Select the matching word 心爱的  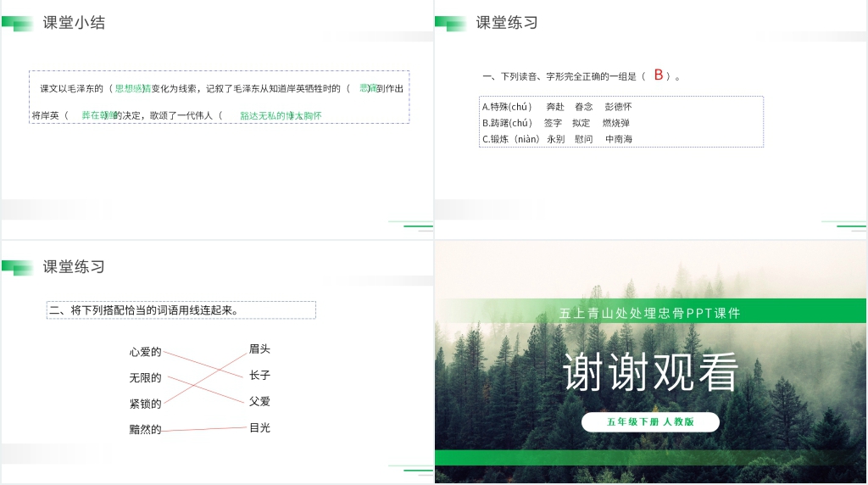145,352
